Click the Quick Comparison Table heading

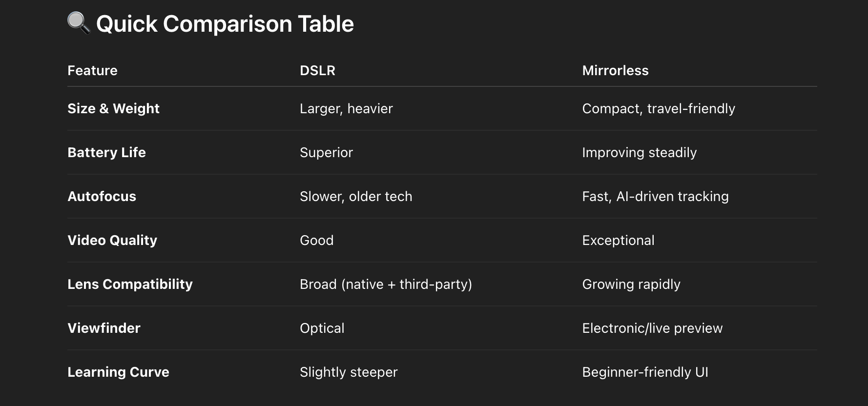click(225, 24)
